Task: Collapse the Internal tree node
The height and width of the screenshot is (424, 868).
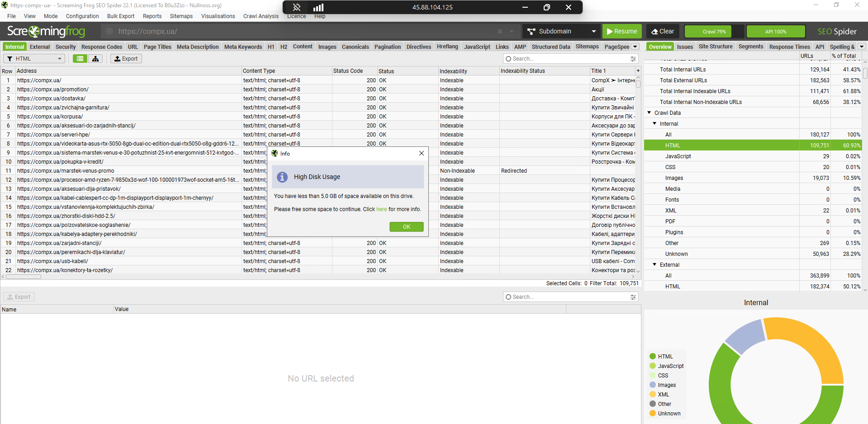Action: pos(655,123)
